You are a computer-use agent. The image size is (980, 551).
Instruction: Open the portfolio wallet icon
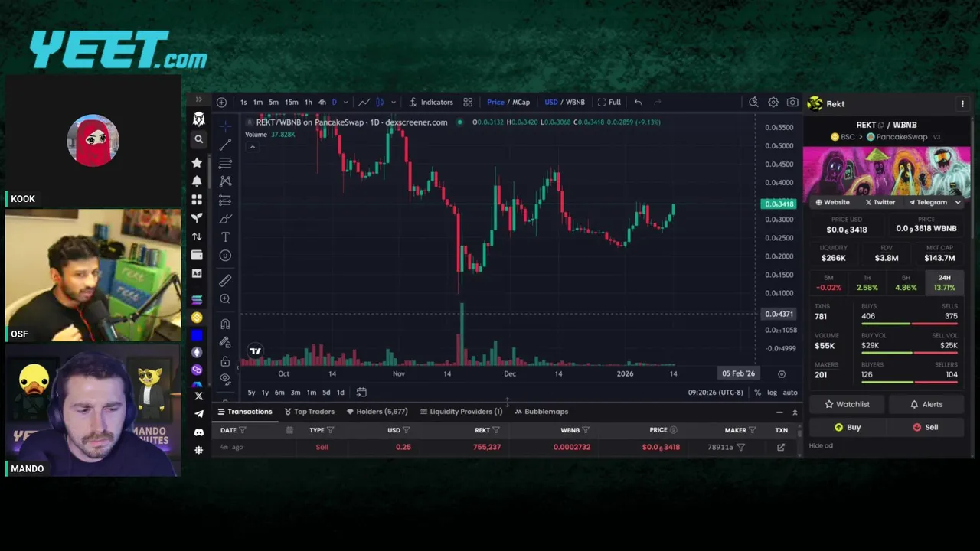point(197,255)
